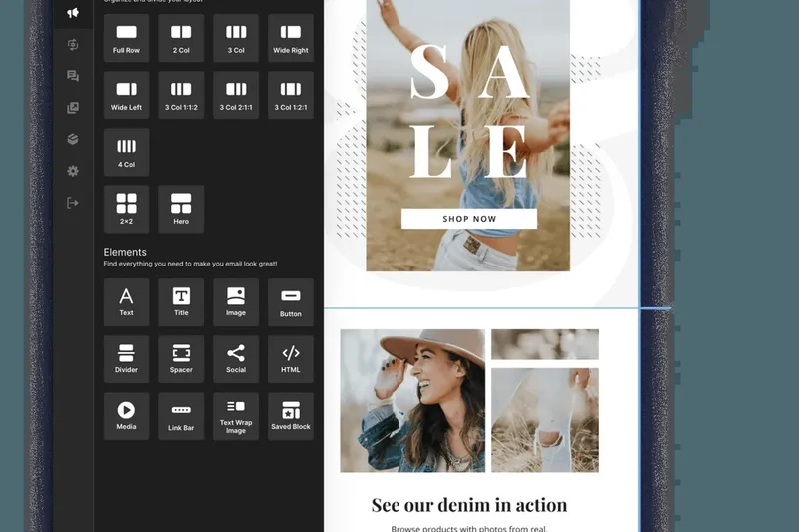The width and height of the screenshot is (799, 532).
Task: Add a Text element
Action: (x=127, y=302)
